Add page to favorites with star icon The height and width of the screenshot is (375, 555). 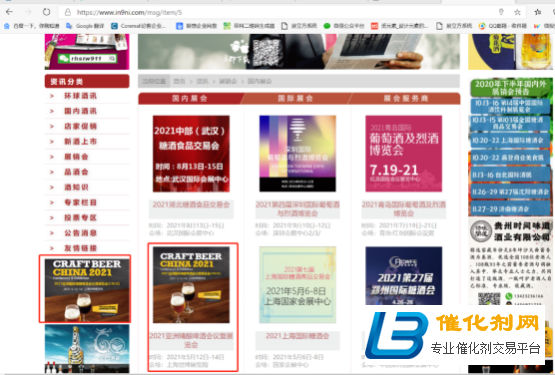click(517, 12)
